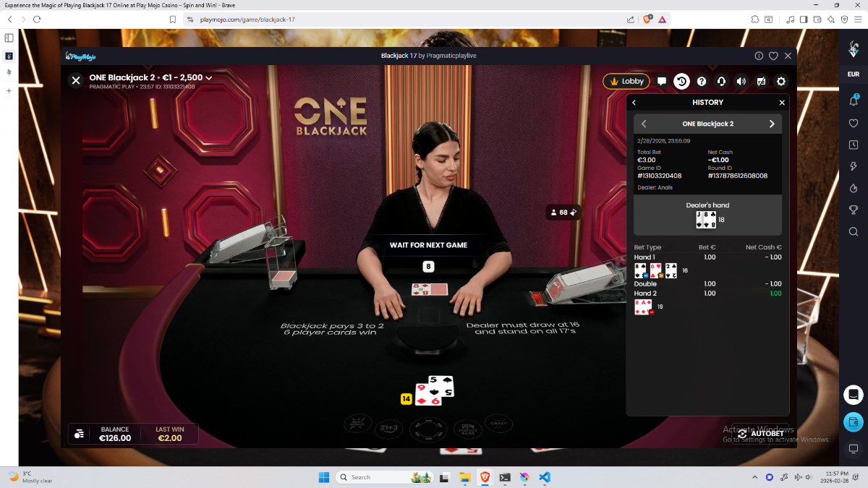This screenshot has width=868, height=488.
Task: Select the 21+3 side bet spot
Action: tap(391, 428)
